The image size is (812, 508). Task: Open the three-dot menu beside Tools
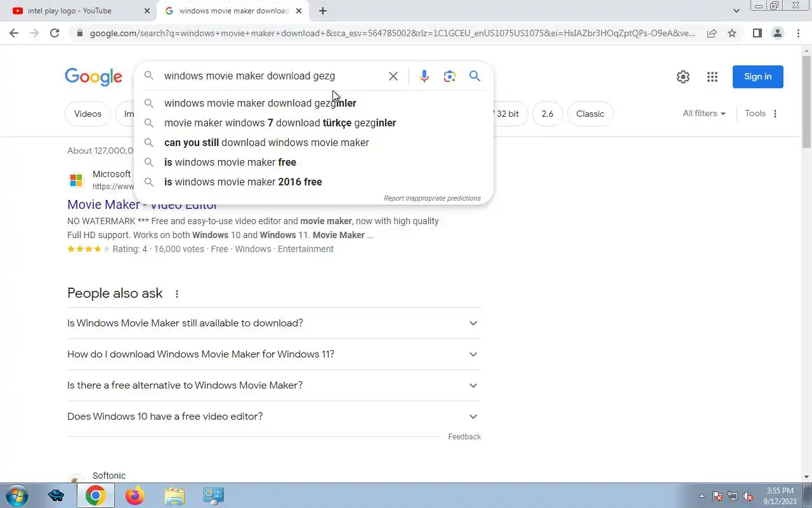(775, 114)
